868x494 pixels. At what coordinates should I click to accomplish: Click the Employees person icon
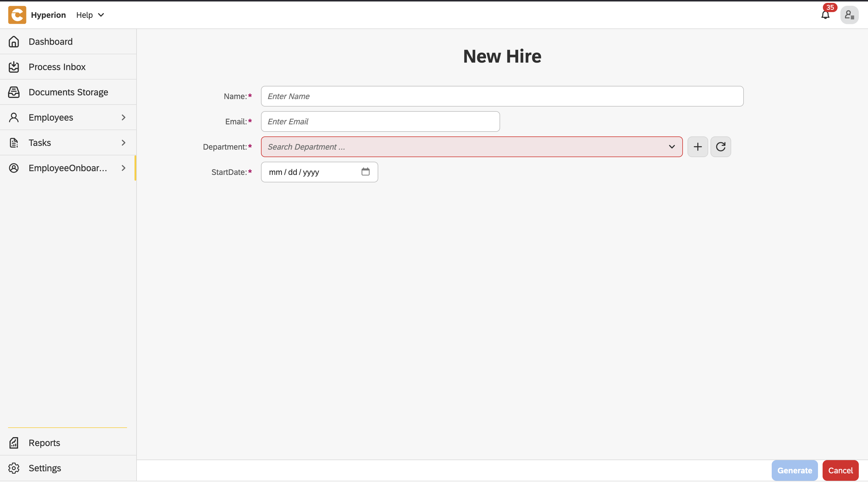[14, 117]
